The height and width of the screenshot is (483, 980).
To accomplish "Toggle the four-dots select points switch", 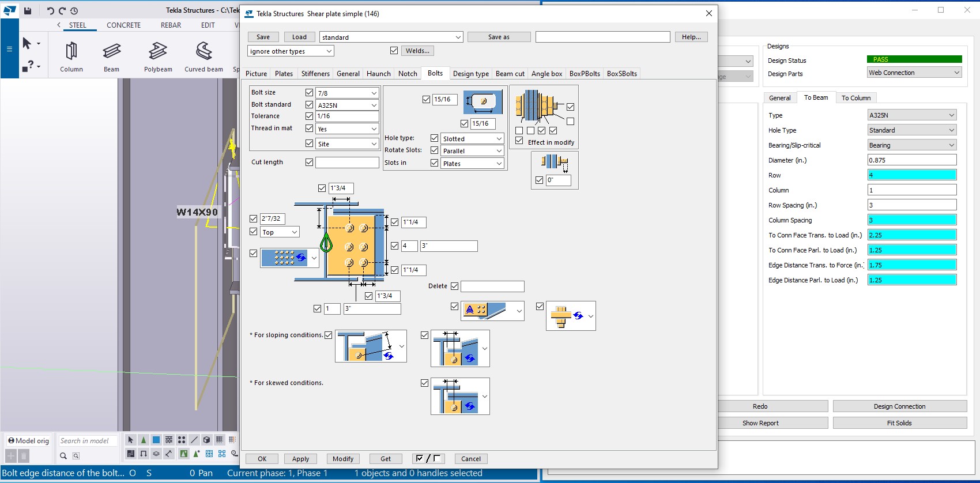I will 182,440.
